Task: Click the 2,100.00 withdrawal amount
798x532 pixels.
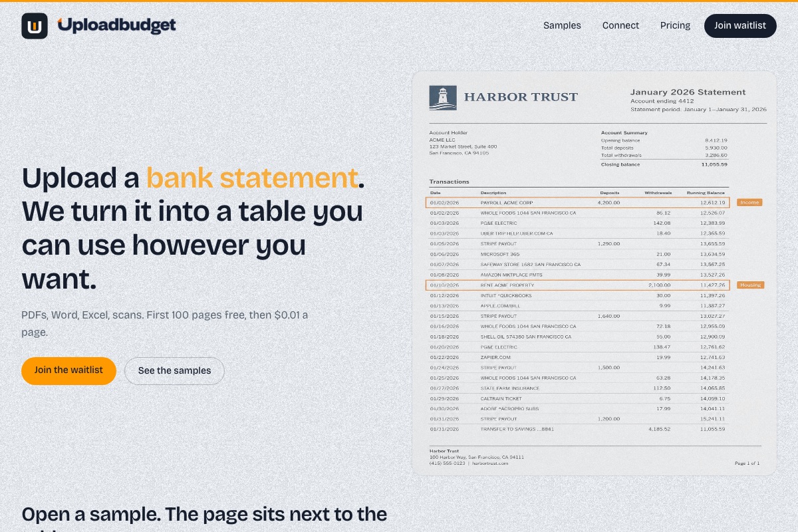Action: coord(660,285)
